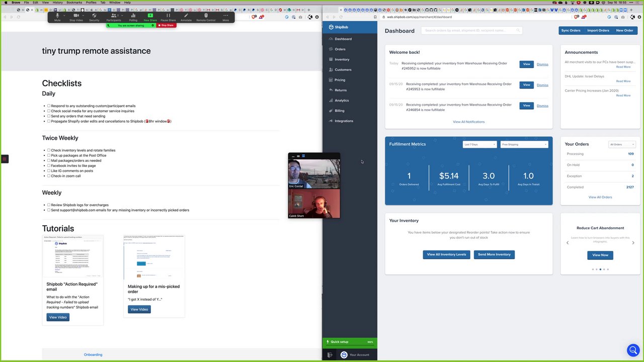Screen dimensions: 644x362
Task: Check 'Check inventory levels and rotate families'
Action: point(49,150)
